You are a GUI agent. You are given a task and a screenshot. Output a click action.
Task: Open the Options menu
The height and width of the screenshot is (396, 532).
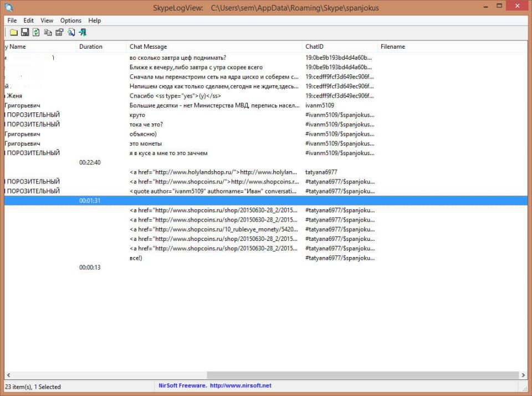[x=71, y=20]
